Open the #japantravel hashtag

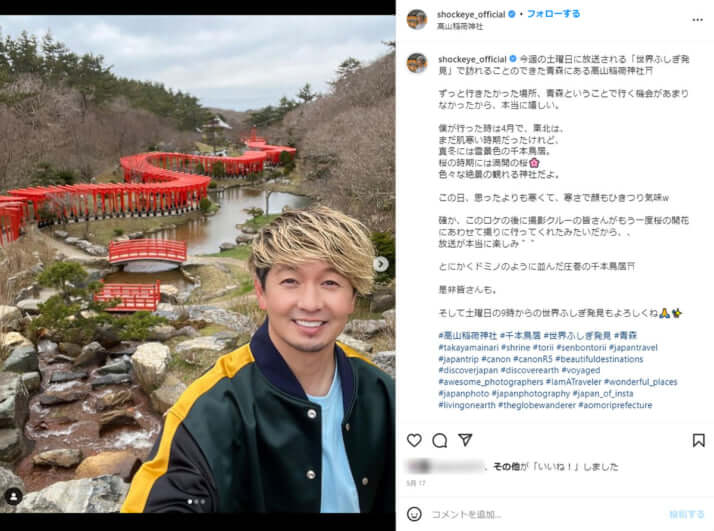click(633, 347)
